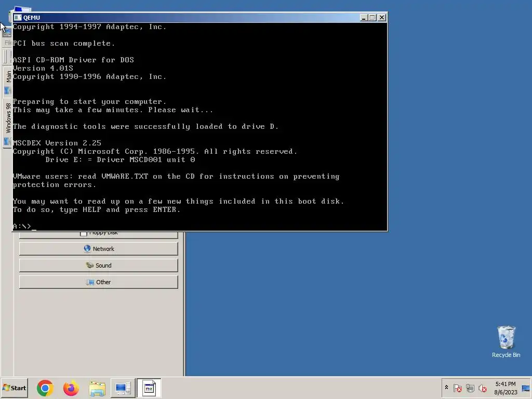Switch to the computer monitor app on the taskbar
532x399 pixels.
(123, 388)
